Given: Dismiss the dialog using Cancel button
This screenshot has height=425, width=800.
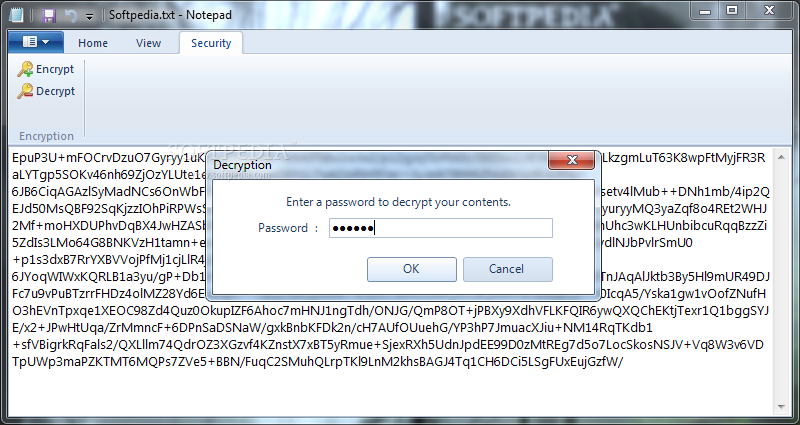Looking at the screenshot, I should tap(508, 269).
